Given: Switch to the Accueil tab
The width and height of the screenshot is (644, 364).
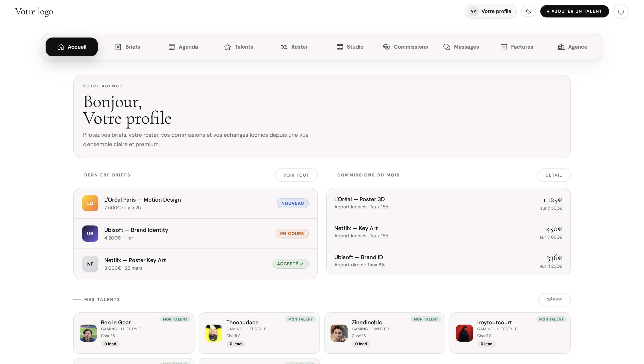Looking at the screenshot, I should click(x=72, y=46).
